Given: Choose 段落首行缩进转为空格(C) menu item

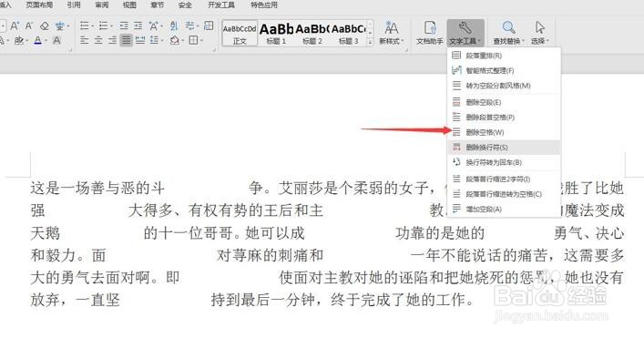Looking at the screenshot, I should pos(504,194).
